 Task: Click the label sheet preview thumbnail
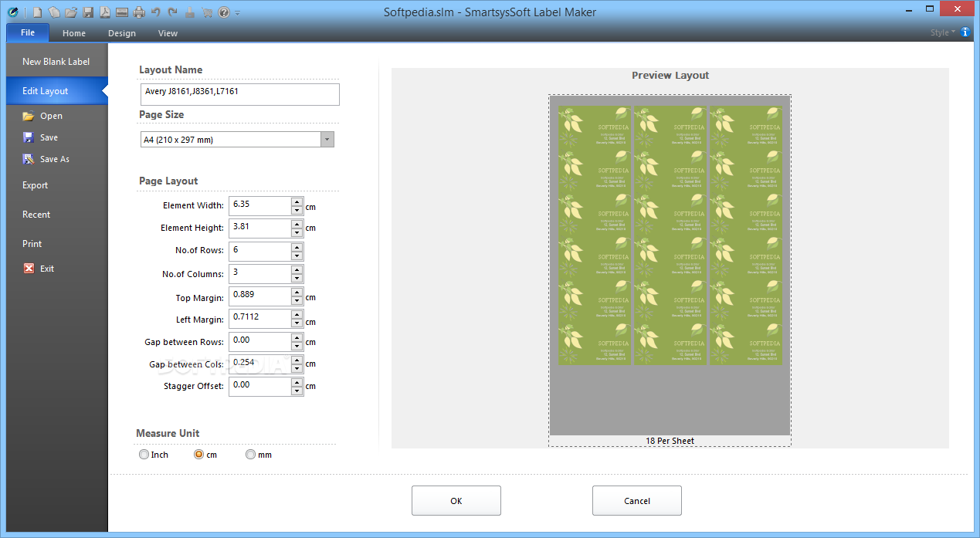(x=670, y=270)
